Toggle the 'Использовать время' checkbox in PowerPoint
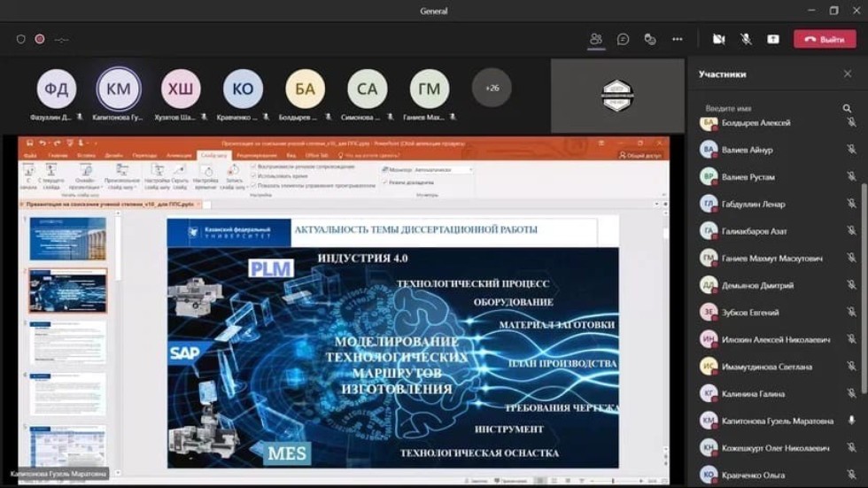 (x=254, y=176)
